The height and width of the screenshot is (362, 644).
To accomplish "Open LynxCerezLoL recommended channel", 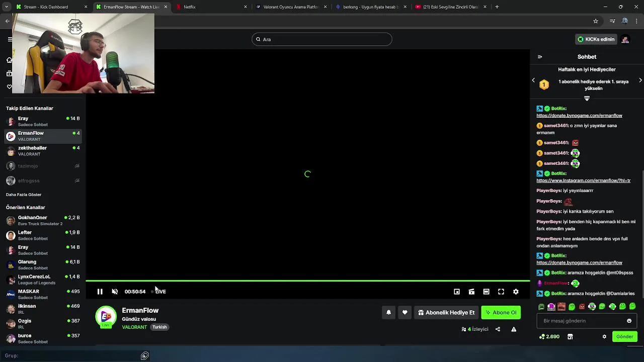I will 43,280.
